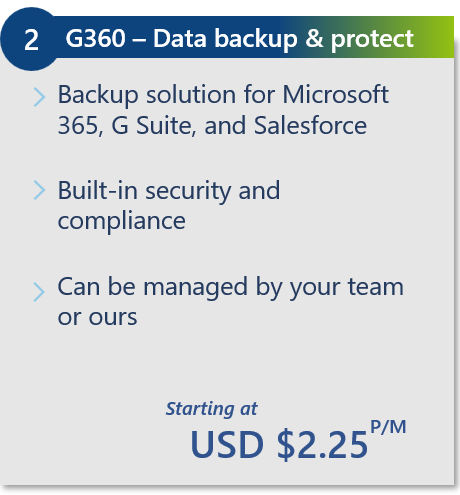Click the word Salesforce
The image size is (460, 495).
click(310, 125)
